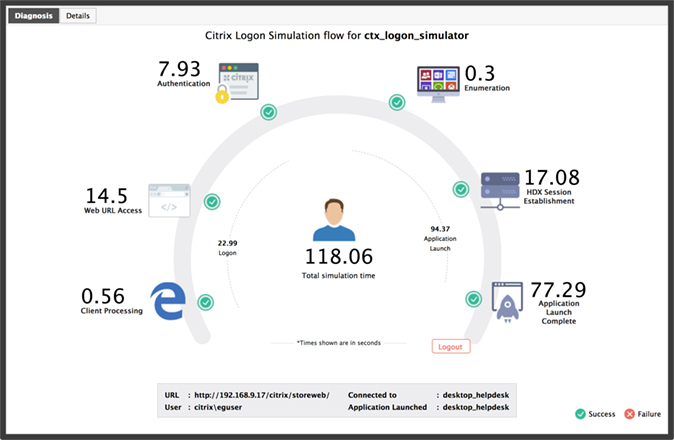
Task: Click the 'Times shown are in seconds' note
Action: (339, 343)
